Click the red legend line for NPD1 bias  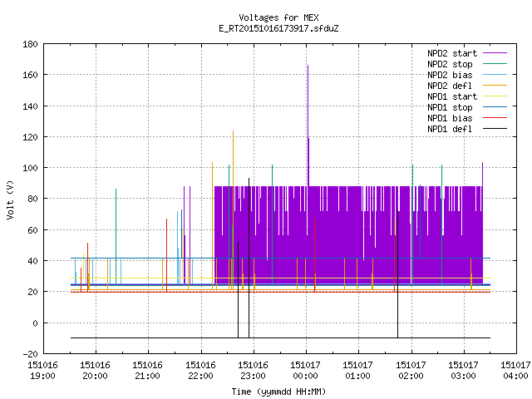click(x=495, y=118)
